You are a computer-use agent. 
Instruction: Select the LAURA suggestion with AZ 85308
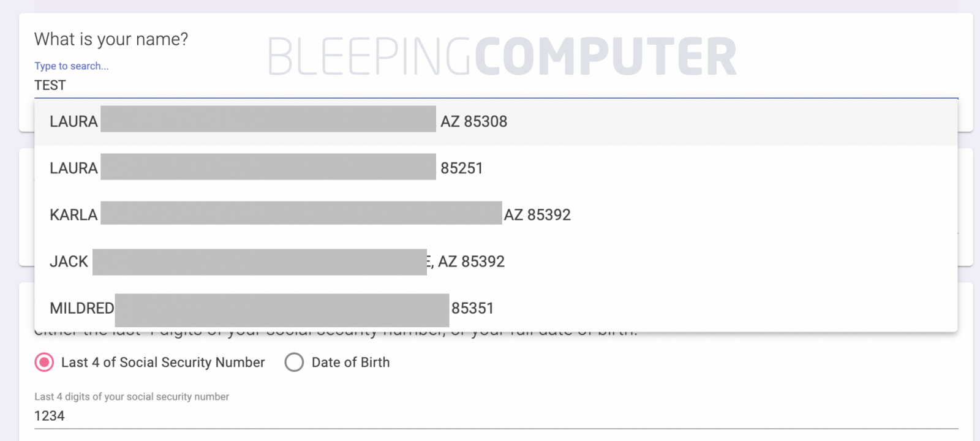pyautogui.click(x=496, y=122)
